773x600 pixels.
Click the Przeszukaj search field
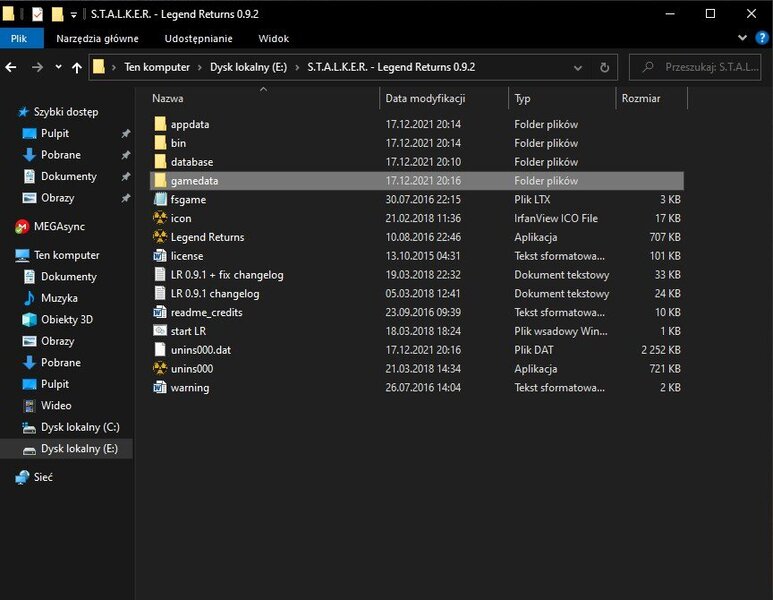click(x=695, y=67)
